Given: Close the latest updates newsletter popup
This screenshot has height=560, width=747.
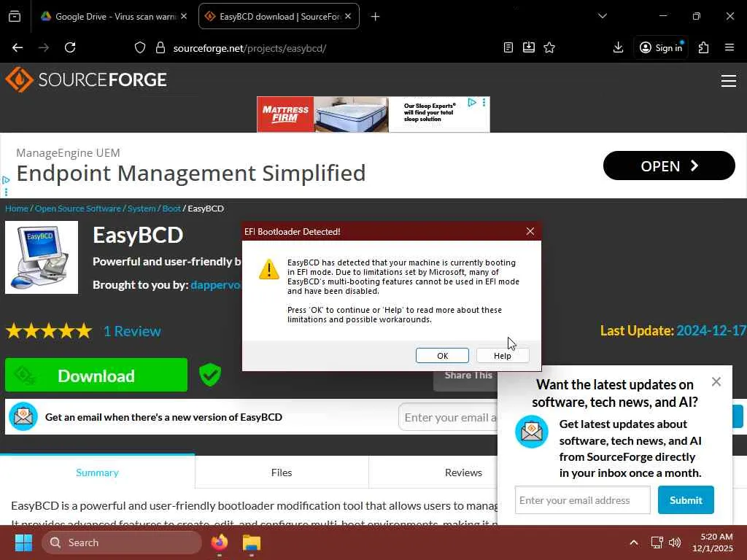Looking at the screenshot, I should pos(716,382).
